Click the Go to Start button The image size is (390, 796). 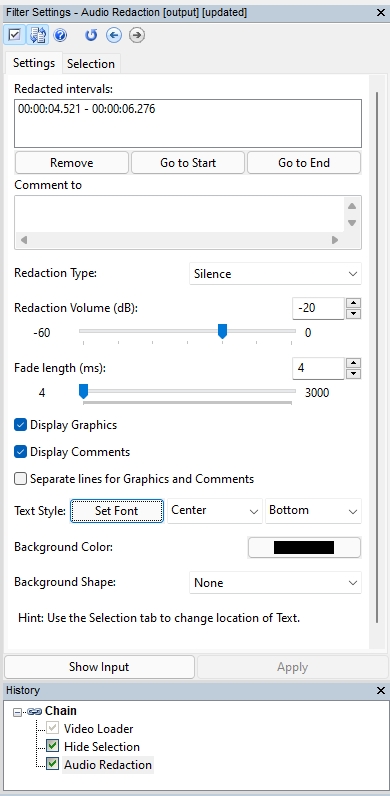tap(188, 163)
